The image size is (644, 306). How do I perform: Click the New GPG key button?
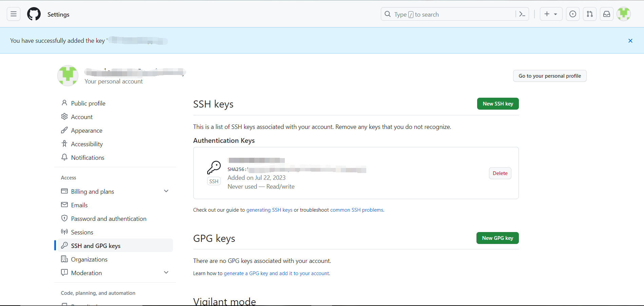click(x=497, y=238)
